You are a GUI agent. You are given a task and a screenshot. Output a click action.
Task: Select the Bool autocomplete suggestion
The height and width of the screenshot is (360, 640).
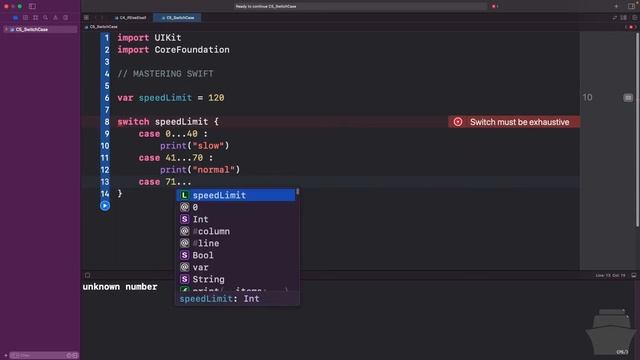click(x=236, y=255)
